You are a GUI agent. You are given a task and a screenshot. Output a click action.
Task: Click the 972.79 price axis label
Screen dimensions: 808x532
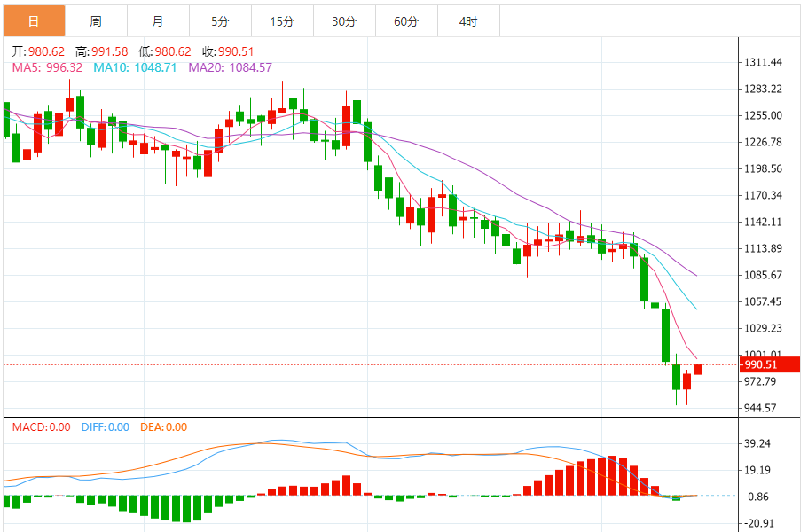(x=761, y=381)
